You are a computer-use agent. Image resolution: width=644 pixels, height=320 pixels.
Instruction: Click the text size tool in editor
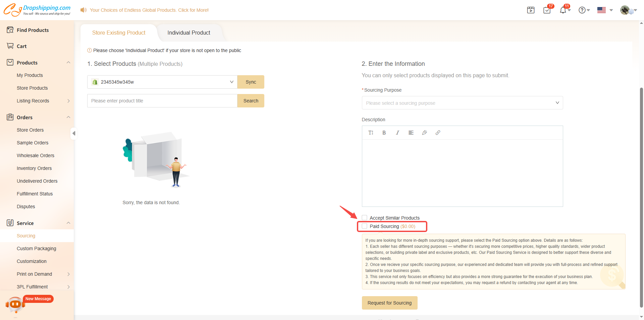[x=371, y=133]
